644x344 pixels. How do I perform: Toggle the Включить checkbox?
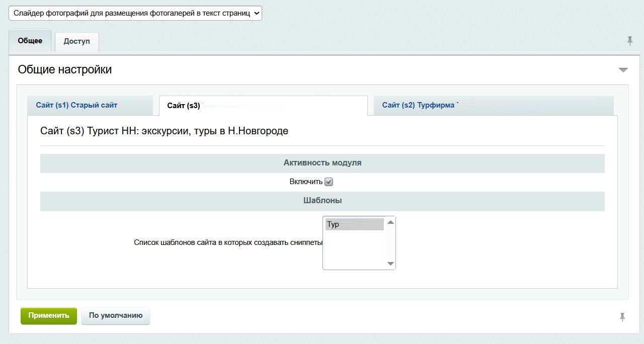[x=329, y=182]
